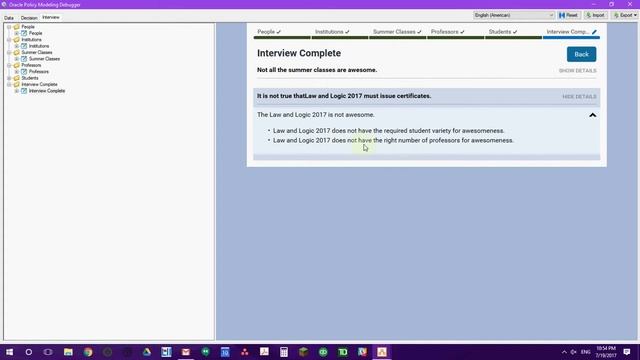The image size is (640, 360).
Task: Open Microsoft Word from the taskbar
Action: point(166,352)
